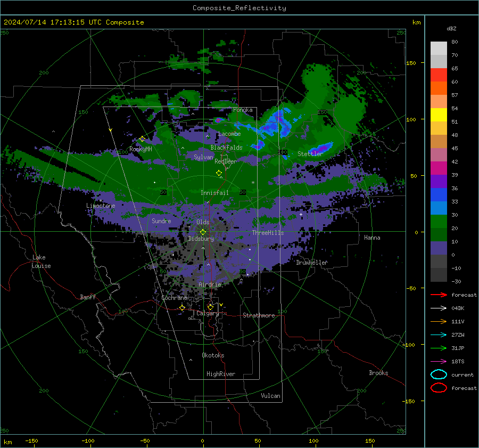Click the Sylvan town label

(x=203, y=157)
